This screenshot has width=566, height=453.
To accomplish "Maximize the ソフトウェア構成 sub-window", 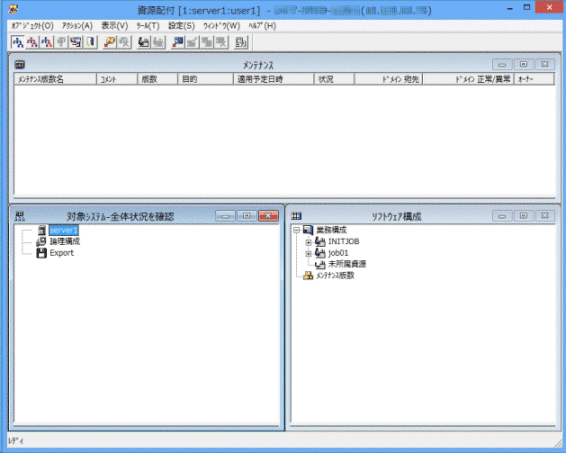I will [x=523, y=216].
